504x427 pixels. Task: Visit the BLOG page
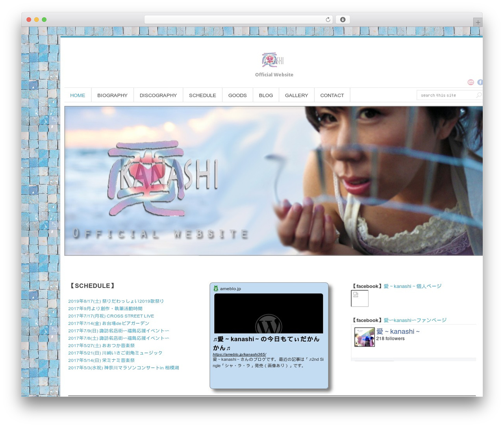coord(266,95)
